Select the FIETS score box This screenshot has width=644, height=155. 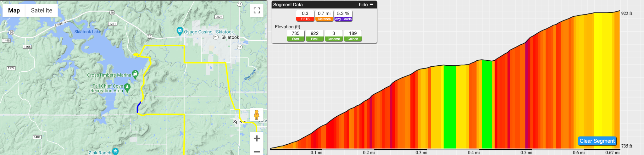pyautogui.click(x=305, y=16)
